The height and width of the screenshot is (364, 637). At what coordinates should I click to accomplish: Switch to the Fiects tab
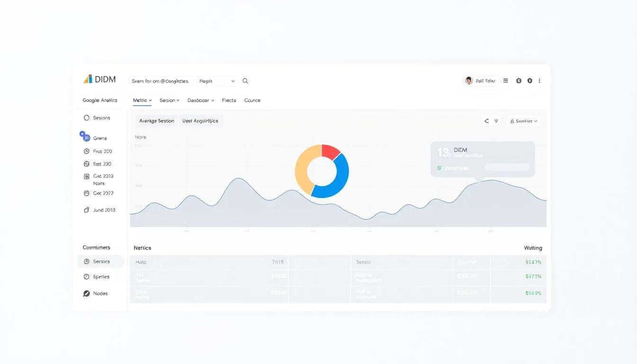[229, 100]
